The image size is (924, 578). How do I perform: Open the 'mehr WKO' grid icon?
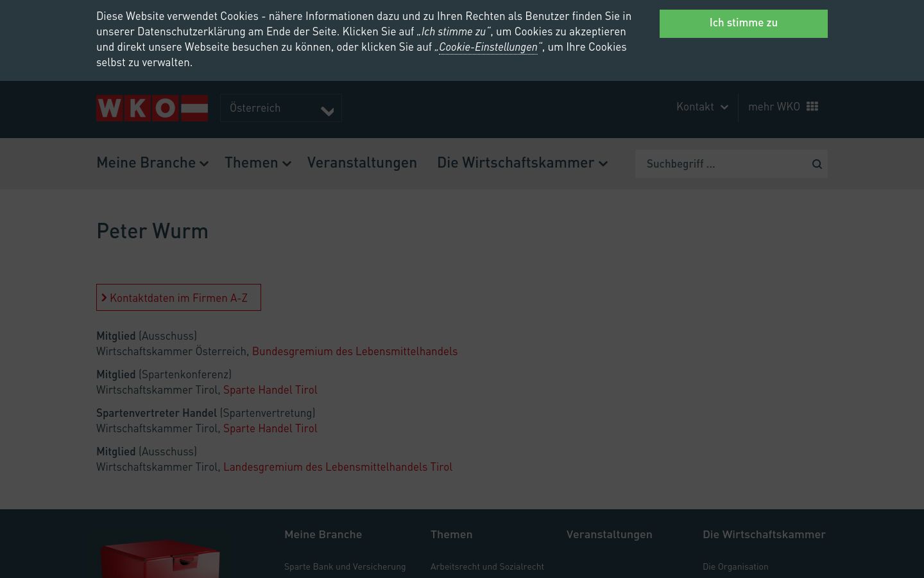[812, 107]
